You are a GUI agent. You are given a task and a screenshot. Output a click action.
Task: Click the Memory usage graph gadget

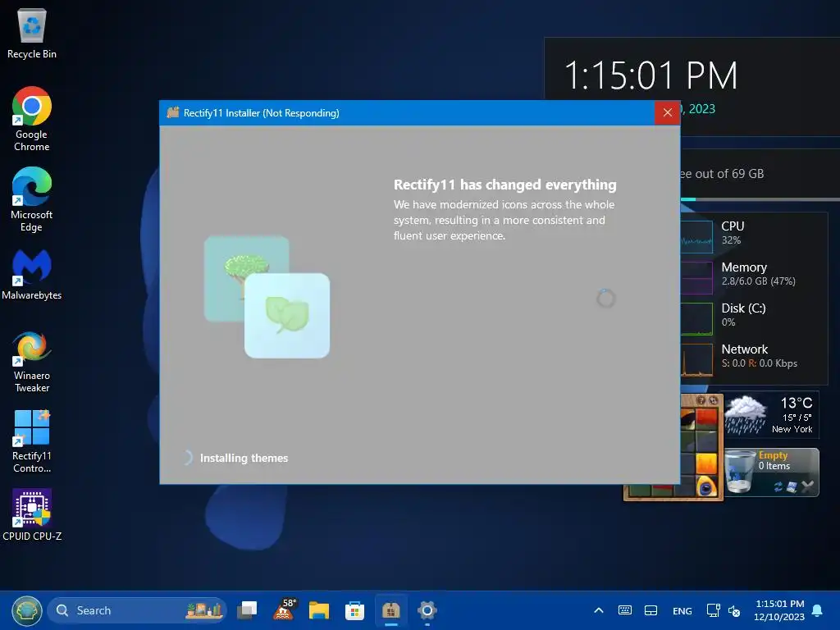[696, 277]
